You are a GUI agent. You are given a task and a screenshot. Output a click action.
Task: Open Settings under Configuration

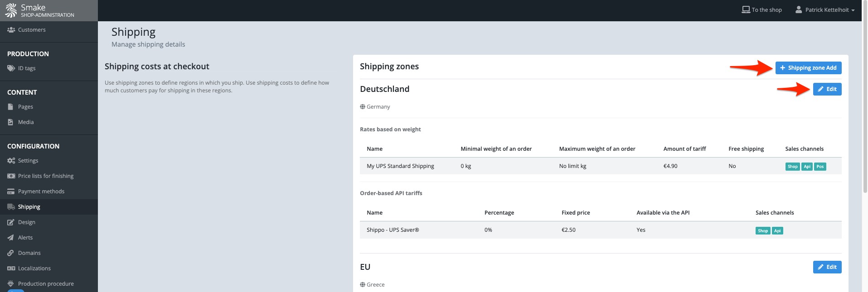(49, 161)
